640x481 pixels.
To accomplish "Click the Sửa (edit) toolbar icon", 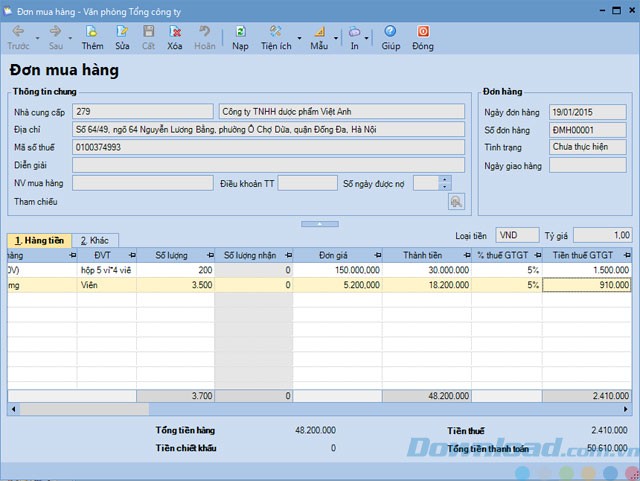I will 122,32.
